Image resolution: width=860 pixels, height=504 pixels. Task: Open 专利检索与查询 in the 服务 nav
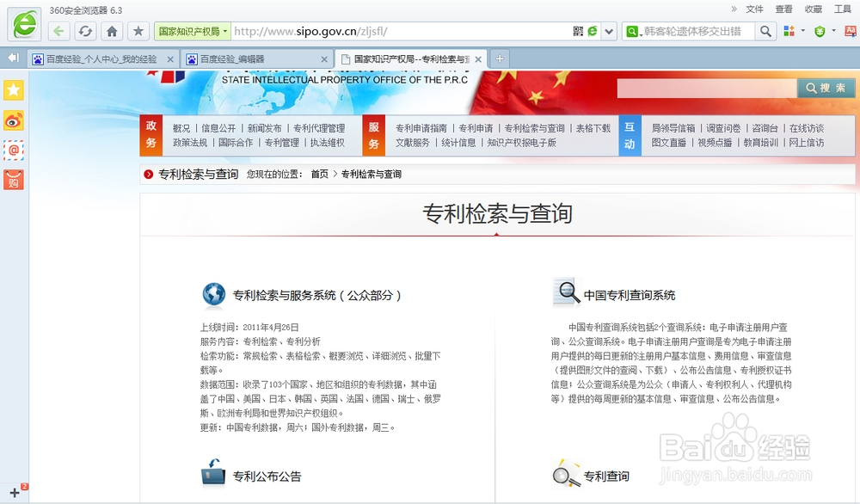[x=535, y=128]
